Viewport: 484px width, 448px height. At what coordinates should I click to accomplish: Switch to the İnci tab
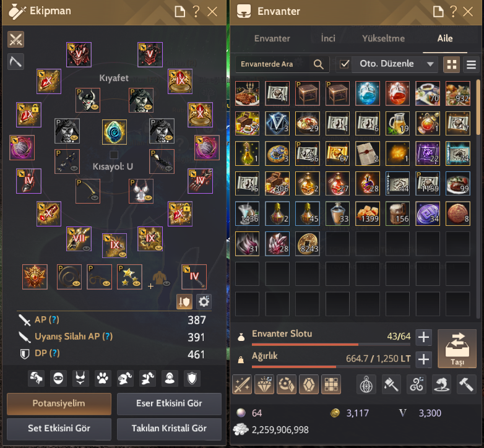tap(328, 38)
